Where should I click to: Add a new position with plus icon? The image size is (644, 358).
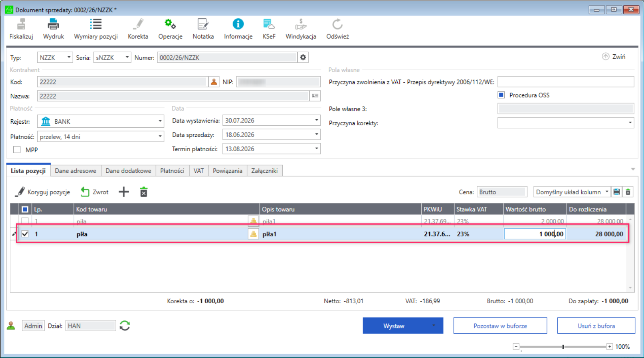click(124, 192)
